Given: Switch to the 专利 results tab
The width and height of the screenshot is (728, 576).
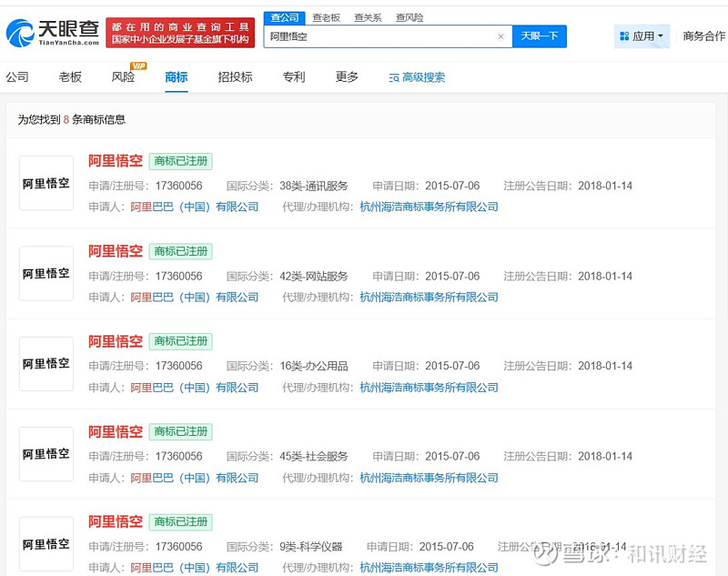Looking at the screenshot, I should click(294, 76).
